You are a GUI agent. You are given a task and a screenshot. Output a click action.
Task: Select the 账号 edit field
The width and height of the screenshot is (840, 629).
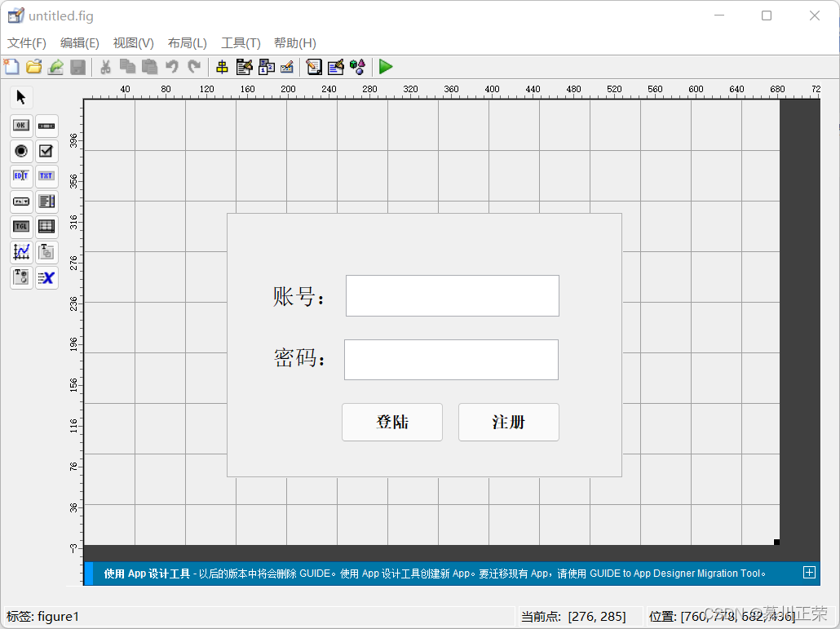tap(453, 296)
